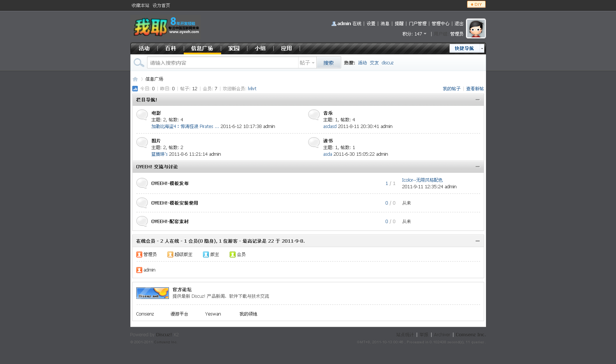Open the asdasd post link
The image size is (616, 364).
click(x=330, y=127)
